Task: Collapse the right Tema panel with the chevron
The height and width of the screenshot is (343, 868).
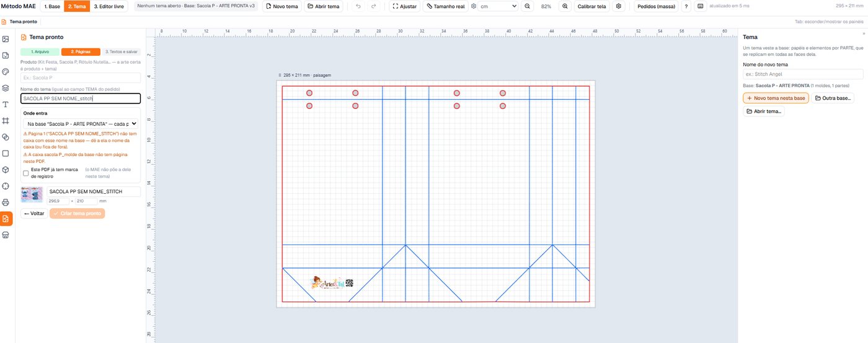Action: point(864,33)
